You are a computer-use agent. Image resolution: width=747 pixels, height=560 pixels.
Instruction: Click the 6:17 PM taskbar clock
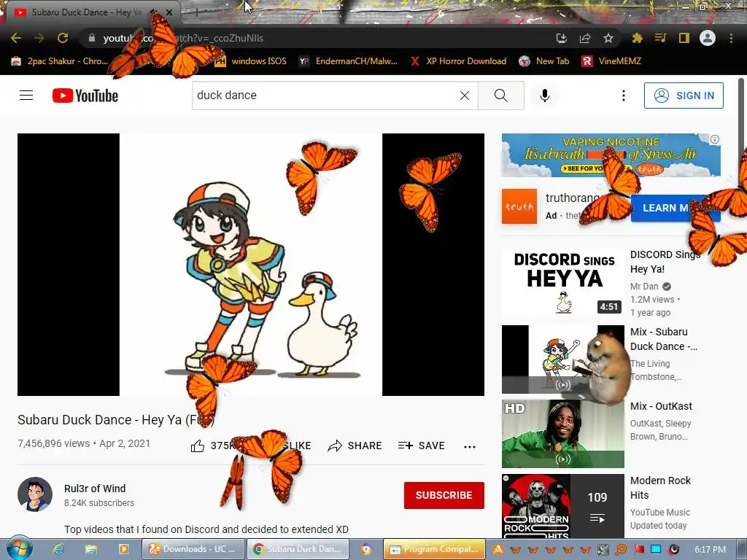point(710,550)
